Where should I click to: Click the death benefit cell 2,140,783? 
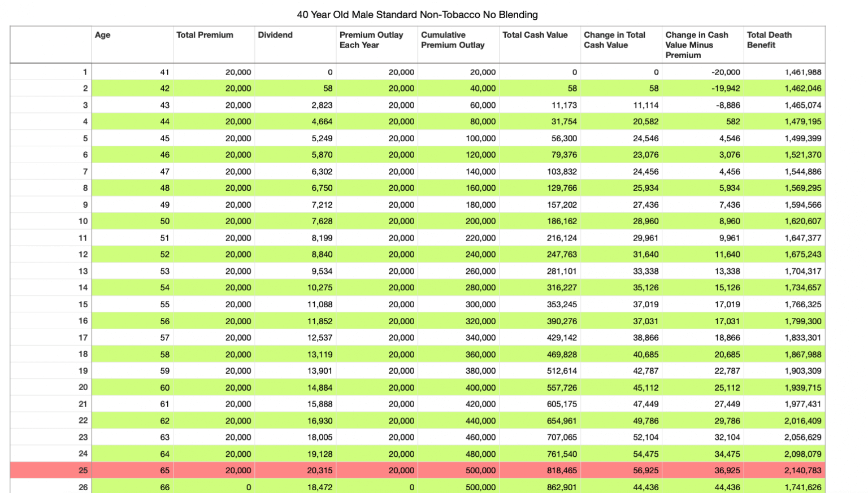tap(802, 470)
